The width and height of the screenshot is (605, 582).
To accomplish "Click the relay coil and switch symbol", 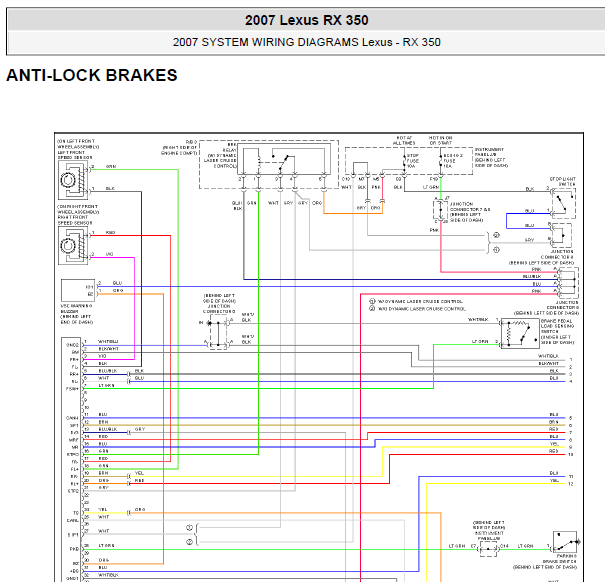I will click(x=284, y=158).
